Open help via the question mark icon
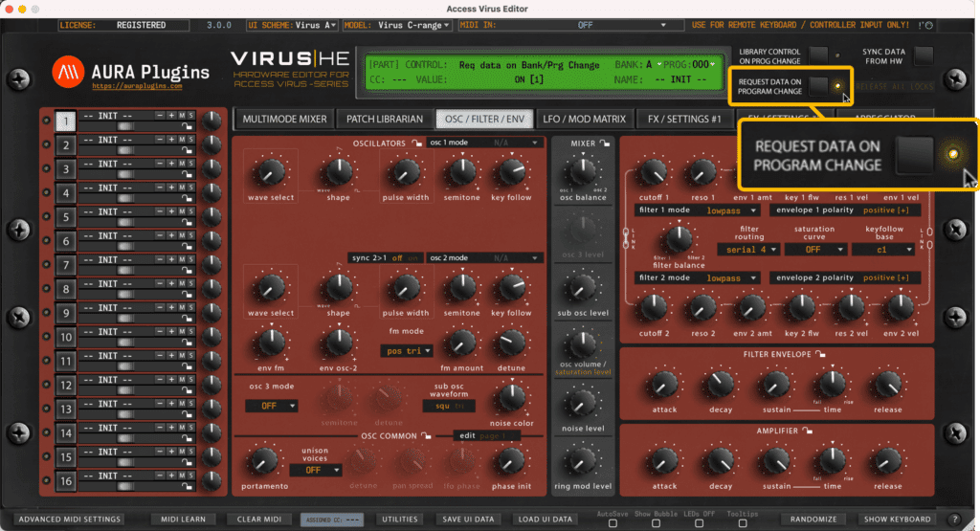This screenshot has width=980, height=531. point(954,520)
